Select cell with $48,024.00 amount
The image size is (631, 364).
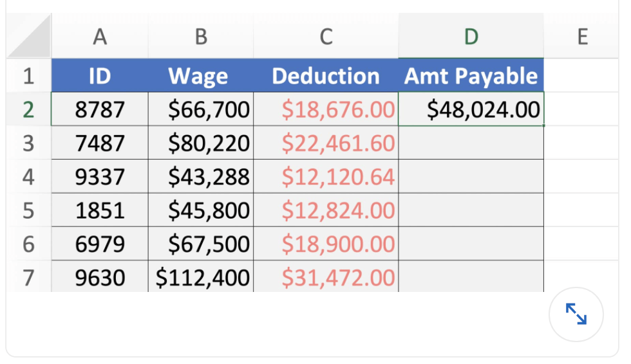[x=471, y=109]
